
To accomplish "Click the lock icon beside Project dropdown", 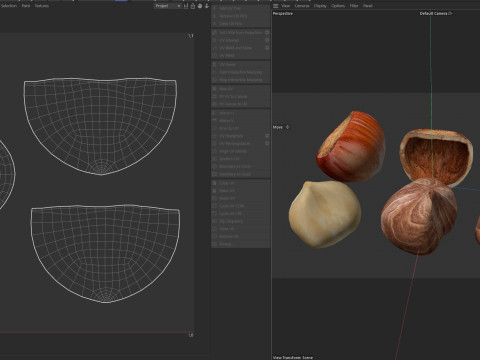I will coord(193,6).
